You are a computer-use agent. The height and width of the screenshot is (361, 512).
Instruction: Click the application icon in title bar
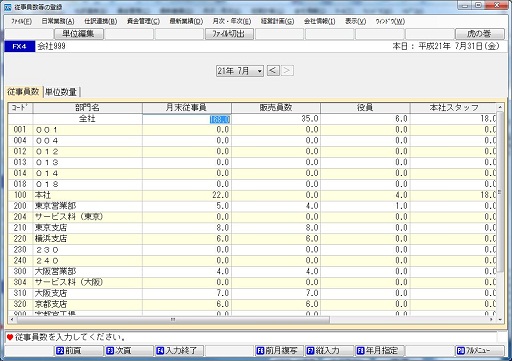point(8,7)
